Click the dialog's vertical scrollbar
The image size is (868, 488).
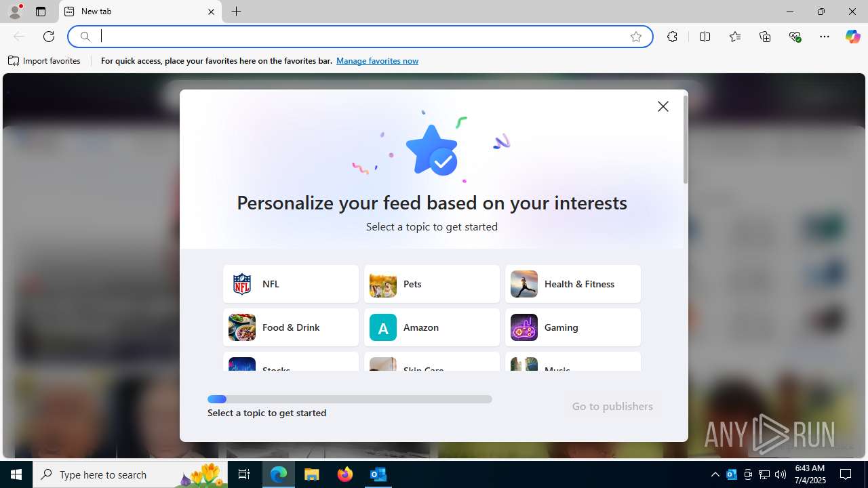[x=686, y=139]
